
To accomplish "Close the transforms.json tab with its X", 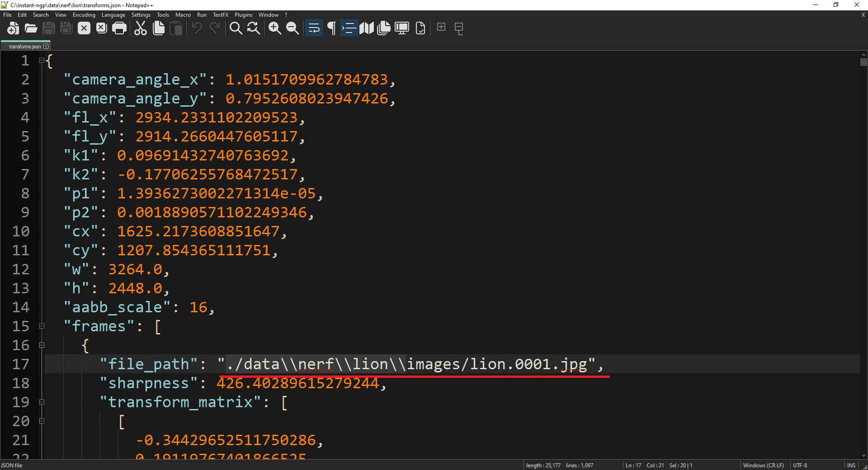I will click(46, 47).
